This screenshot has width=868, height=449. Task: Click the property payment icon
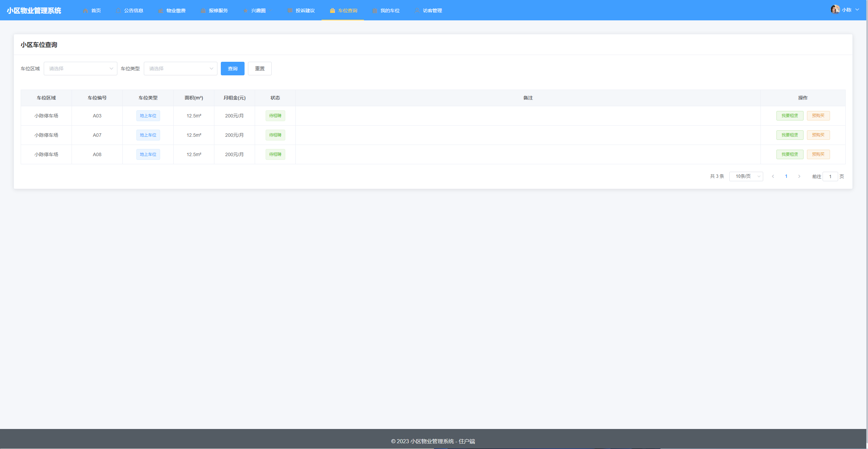(x=161, y=11)
